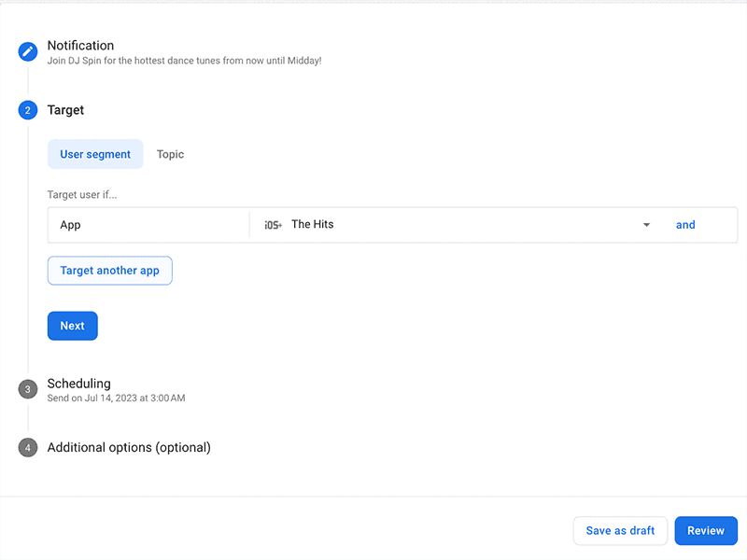The height and width of the screenshot is (560, 747).
Task: Expand the Additional options section
Action: 128,447
